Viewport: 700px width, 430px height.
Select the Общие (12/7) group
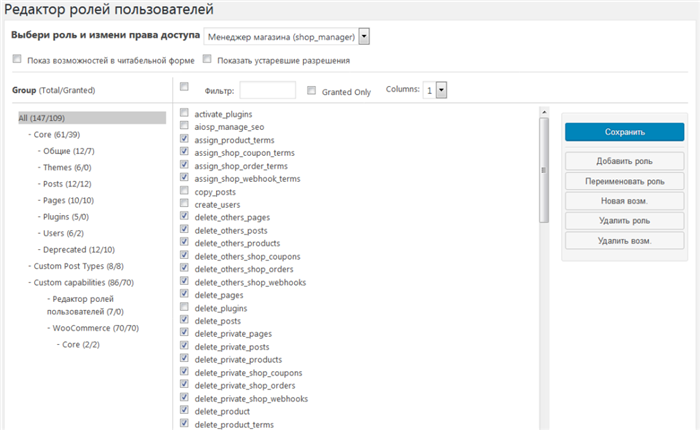tap(66, 151)
